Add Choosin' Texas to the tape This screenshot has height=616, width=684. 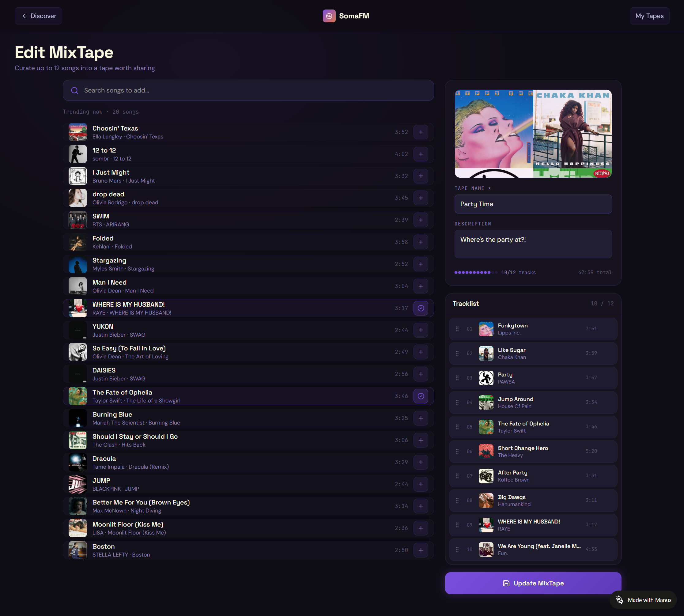[421, 132]
